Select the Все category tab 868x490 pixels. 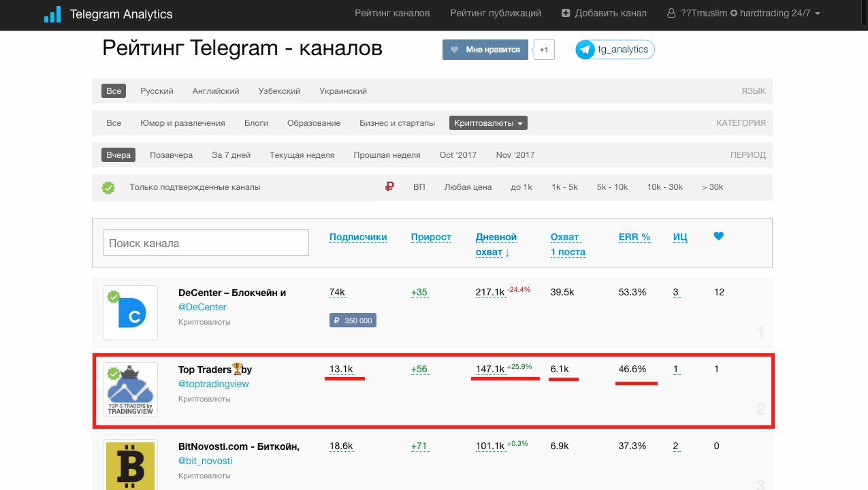(114, 123)
